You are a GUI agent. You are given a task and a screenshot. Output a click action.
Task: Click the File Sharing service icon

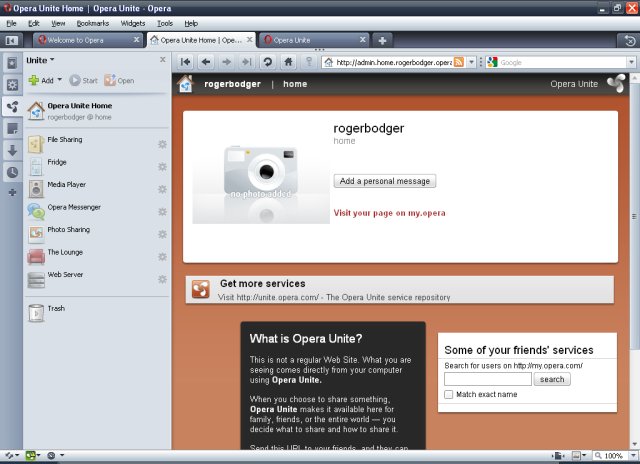tap(36, 144)
